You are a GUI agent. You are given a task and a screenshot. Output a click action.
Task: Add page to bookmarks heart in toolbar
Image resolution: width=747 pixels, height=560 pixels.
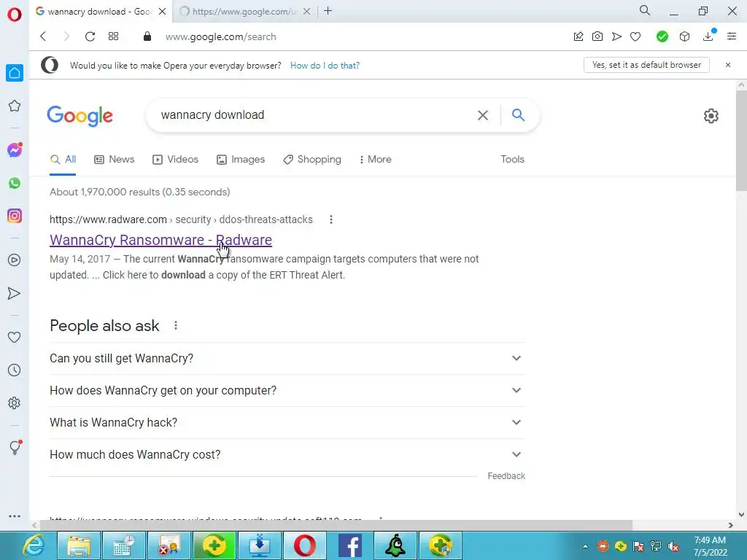[x=635, y=36]
